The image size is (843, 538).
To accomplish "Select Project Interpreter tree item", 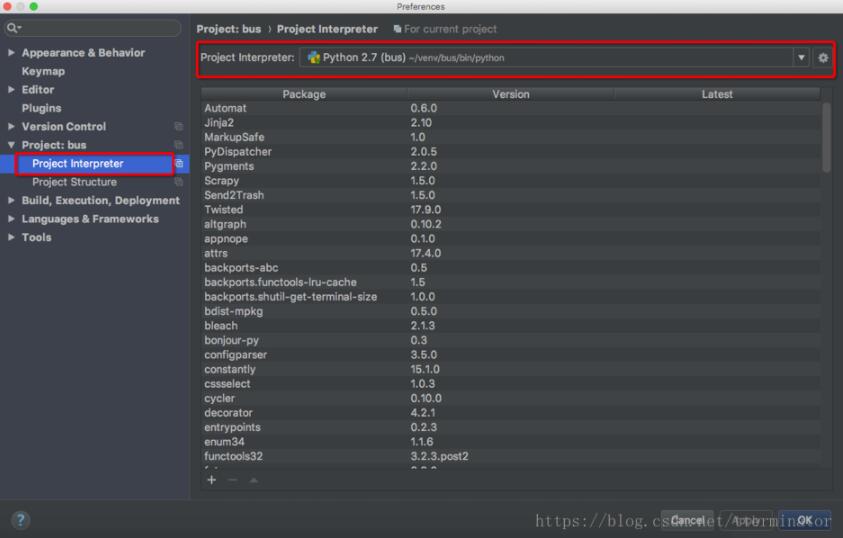I will tap(78, 163).
